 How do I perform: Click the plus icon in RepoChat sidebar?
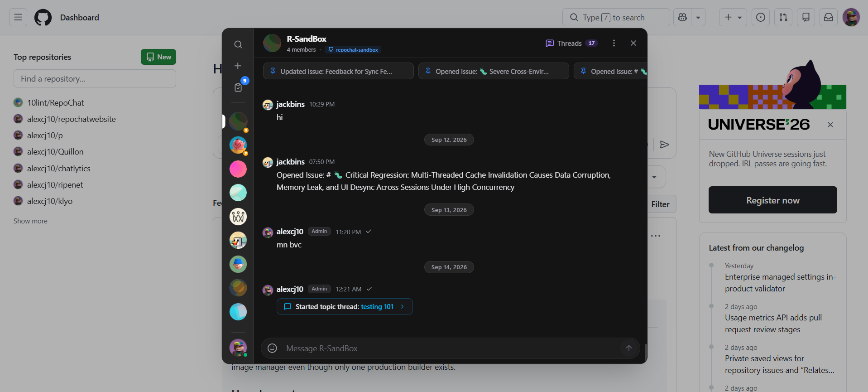[238, 66]
